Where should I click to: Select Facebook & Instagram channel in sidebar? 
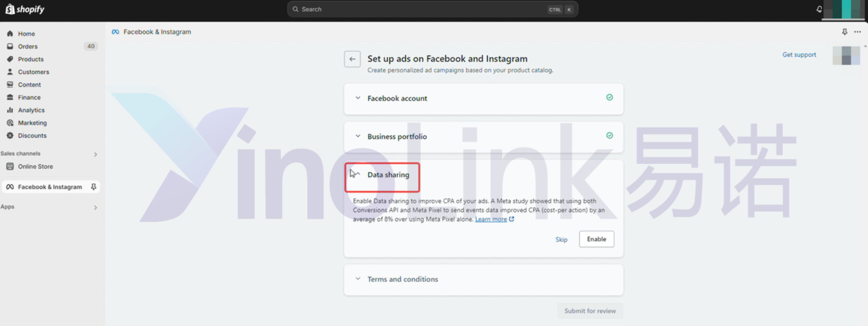[51, 187]
